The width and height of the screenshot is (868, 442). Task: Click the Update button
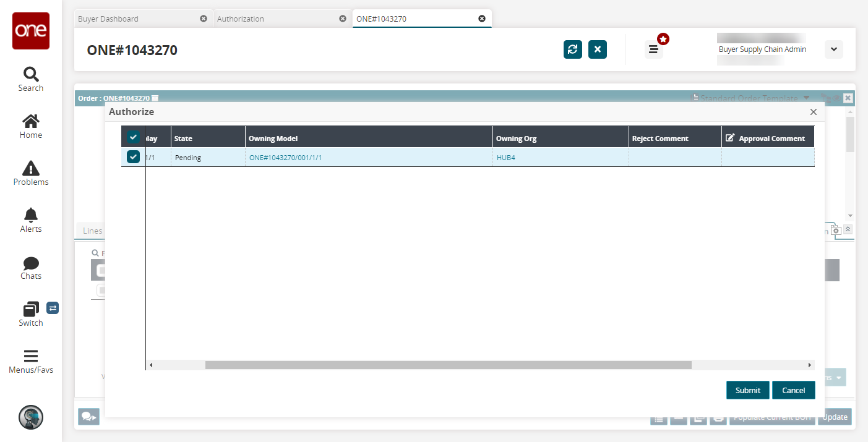835,417
